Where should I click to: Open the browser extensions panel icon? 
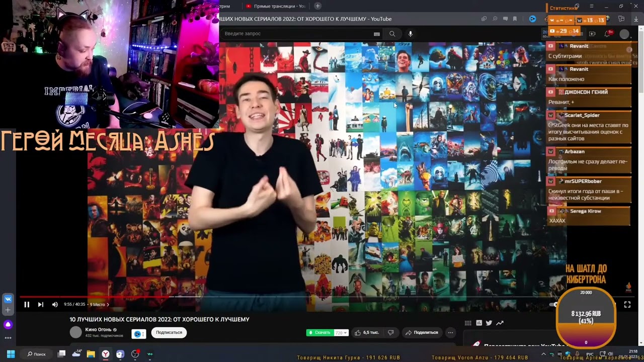[621, 19]
